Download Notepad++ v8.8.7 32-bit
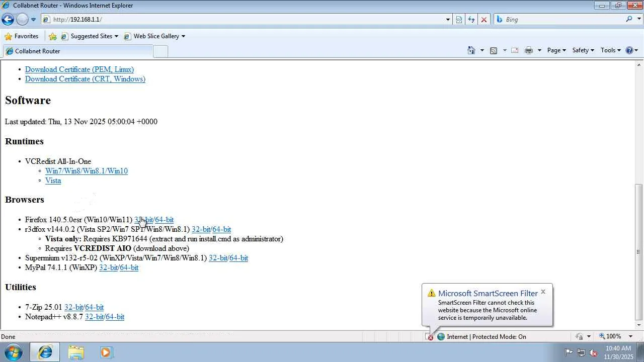644x362 pixels. [x=95, y=317]
